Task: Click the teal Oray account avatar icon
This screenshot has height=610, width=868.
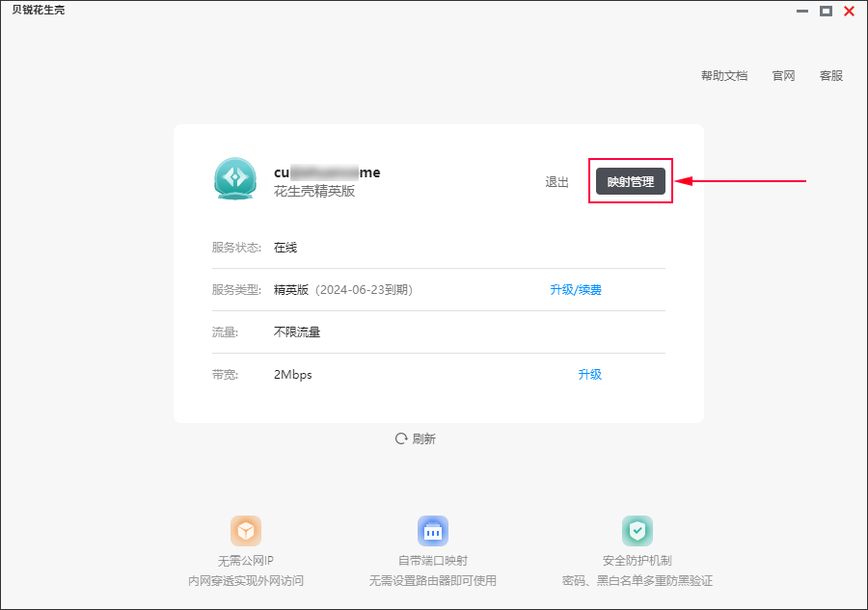Action: pos(235,178)
